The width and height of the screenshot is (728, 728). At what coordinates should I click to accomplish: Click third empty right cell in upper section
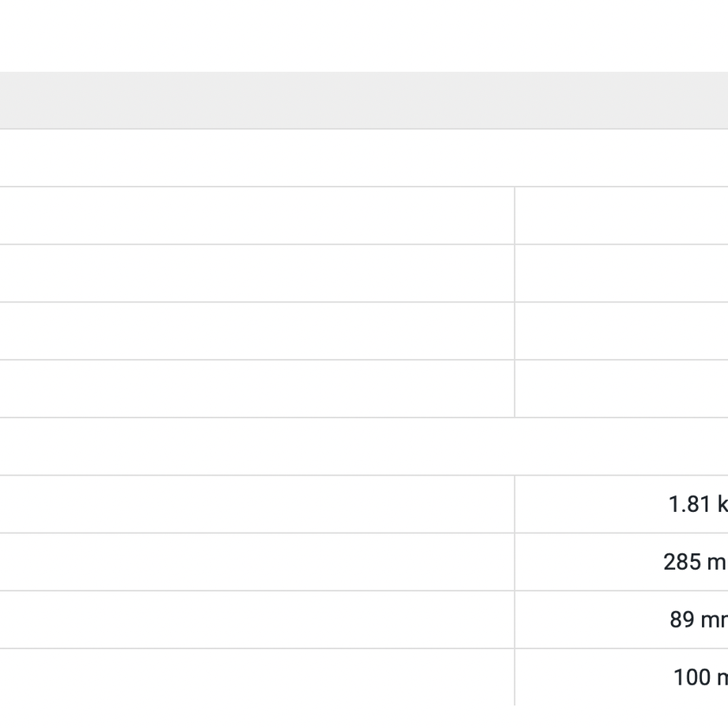(x=622, y=331)
